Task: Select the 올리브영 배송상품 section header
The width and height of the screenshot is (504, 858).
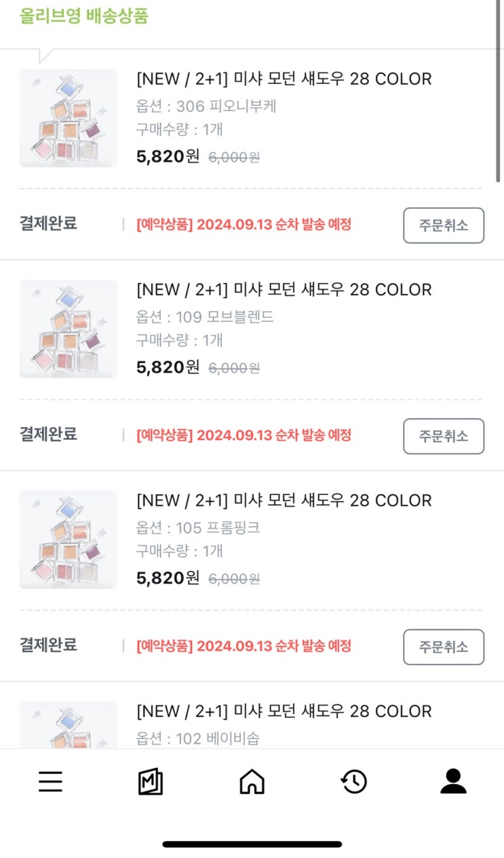Action: tap(84, 16)
